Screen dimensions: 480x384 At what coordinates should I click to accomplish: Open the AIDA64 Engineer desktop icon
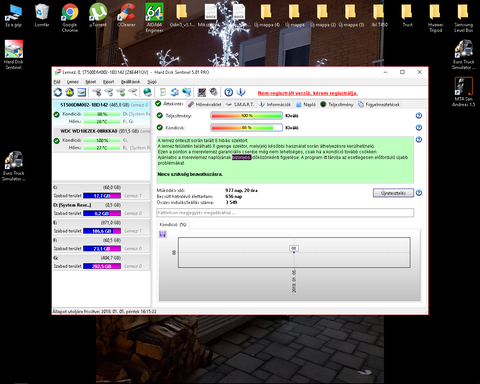point(154,17)
